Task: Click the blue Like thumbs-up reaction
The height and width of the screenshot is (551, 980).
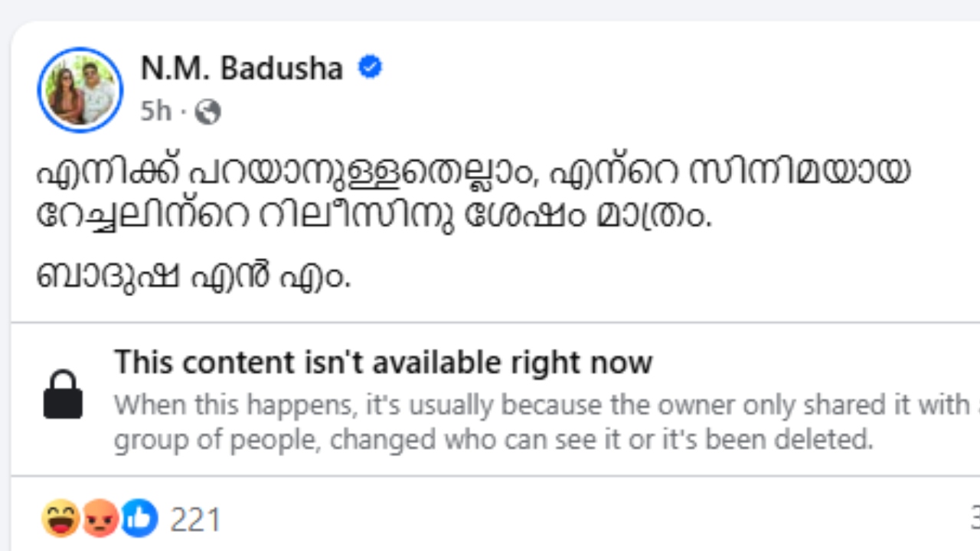Action: coord(139,518)
